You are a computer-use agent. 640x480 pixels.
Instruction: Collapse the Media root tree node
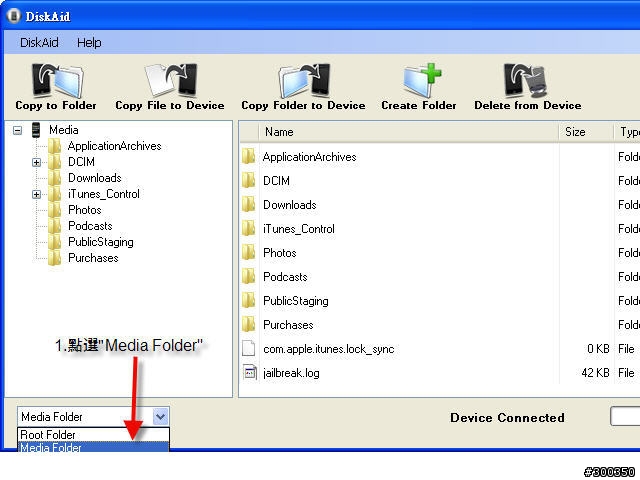17,131
